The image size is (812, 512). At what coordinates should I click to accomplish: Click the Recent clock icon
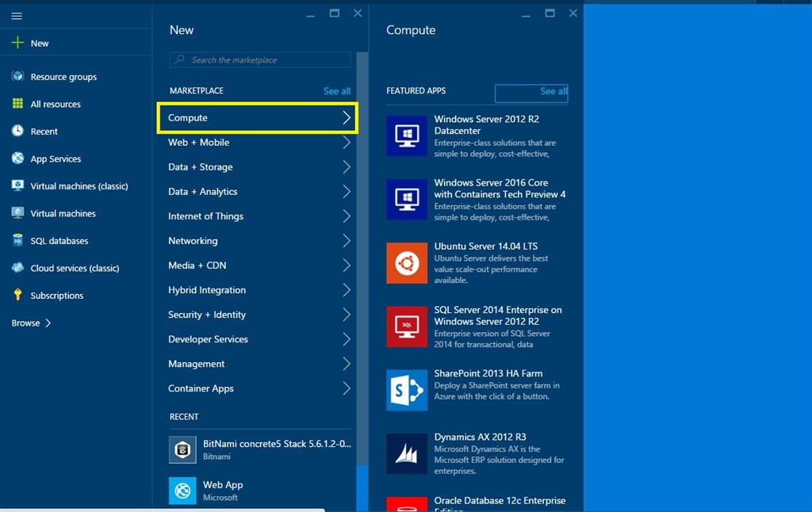(x=17, y=131)
